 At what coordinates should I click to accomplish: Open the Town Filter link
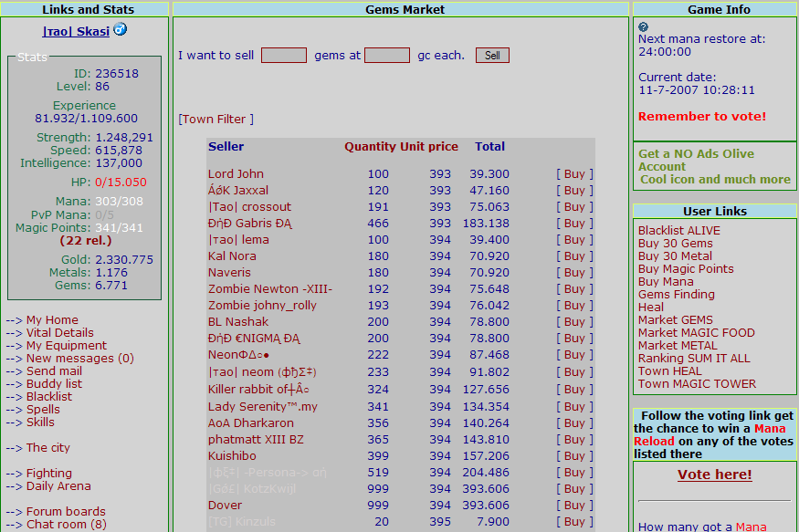coord(216,120)
